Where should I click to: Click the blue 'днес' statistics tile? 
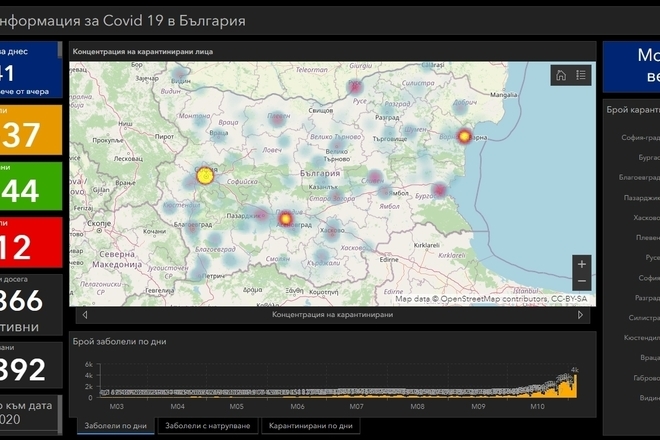pyautogui.click(x=30, y=69)
